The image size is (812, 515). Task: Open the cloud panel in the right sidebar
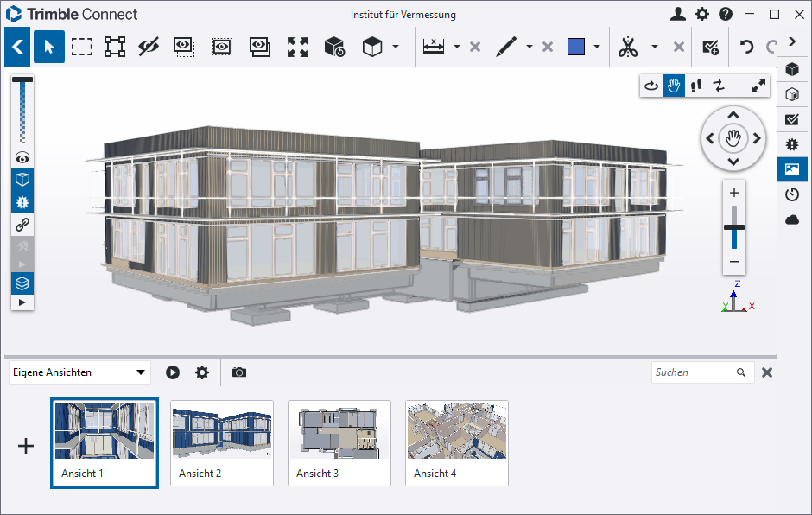tap(792, 219)
